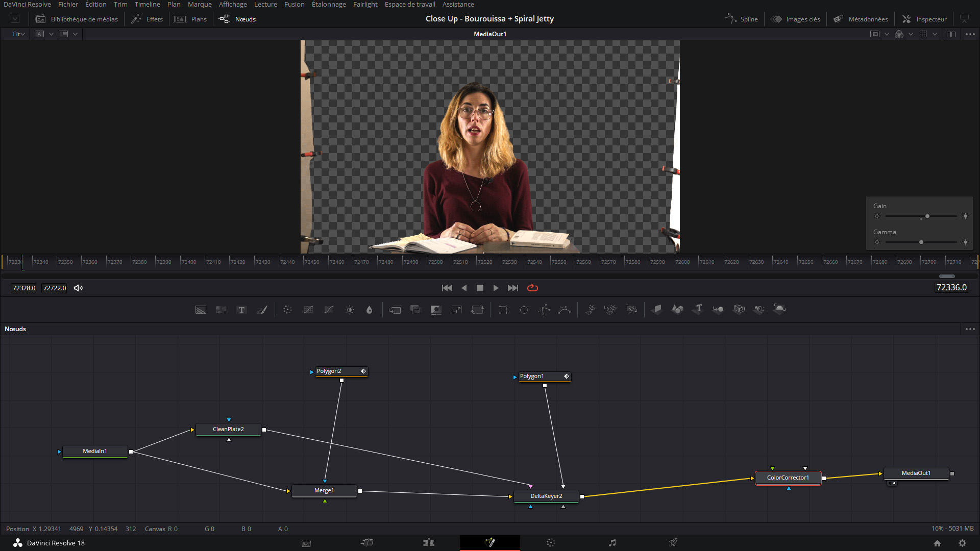Open the Fit zoom dropdown
Screen dimensions: 980x551
[19, 34]
